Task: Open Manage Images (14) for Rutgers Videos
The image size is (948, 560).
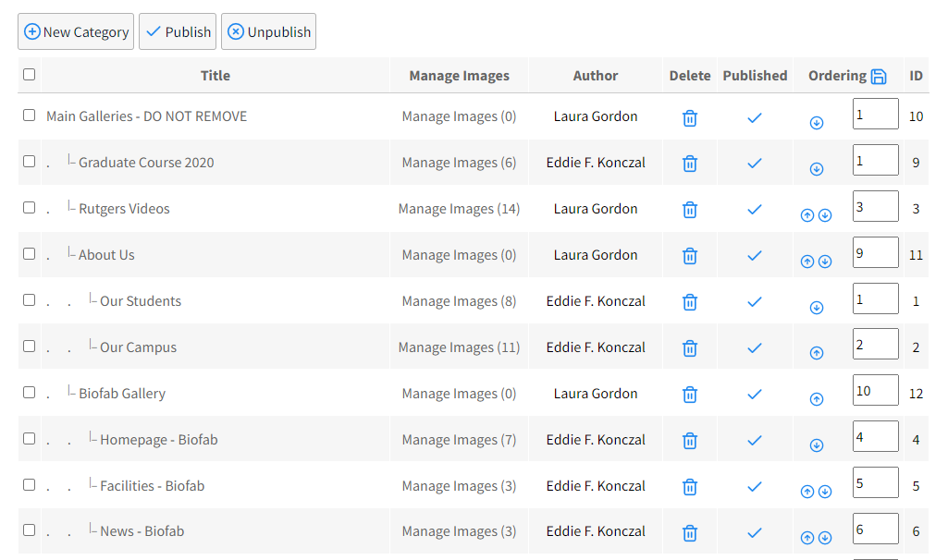Action: [459, 209]
